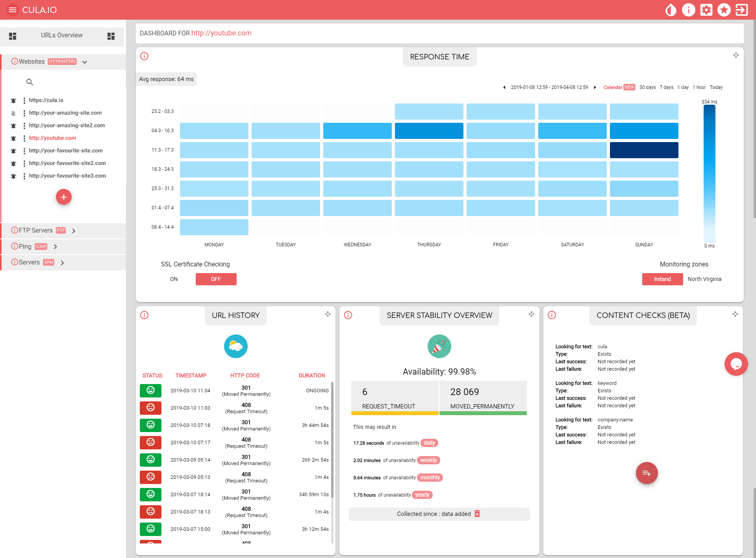Click dark blue Sunday 11.3-17.3 heatmap cell
Screen dimensions: 756x558
tap(644, 150)
